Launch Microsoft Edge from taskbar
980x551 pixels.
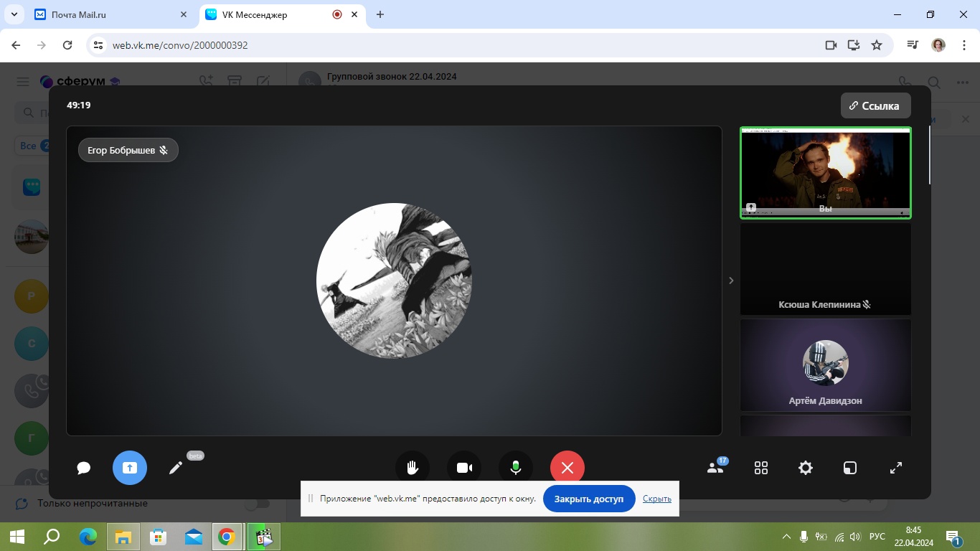[x=88, y=537]
